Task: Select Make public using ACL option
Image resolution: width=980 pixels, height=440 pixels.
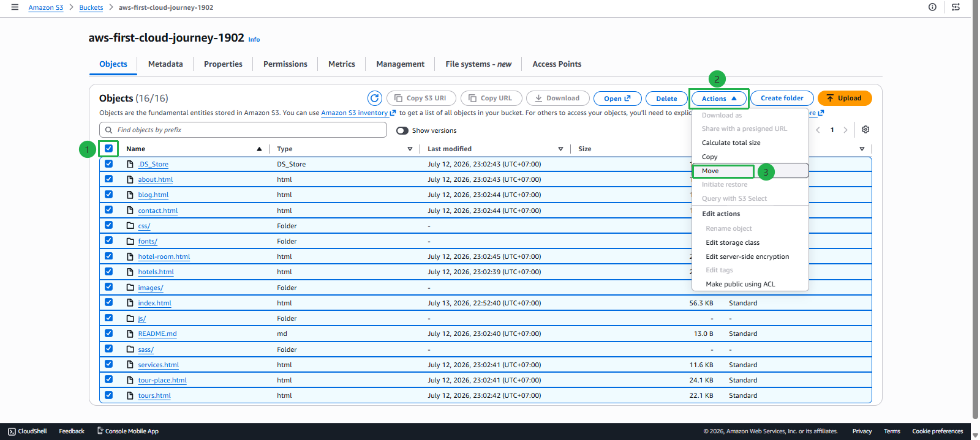Action: (x=750, y=284)
